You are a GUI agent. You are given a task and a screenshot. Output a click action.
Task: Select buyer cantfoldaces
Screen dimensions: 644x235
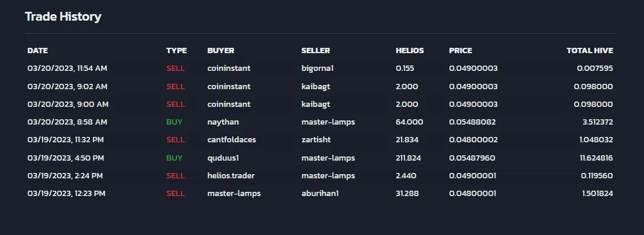[232, 140]
